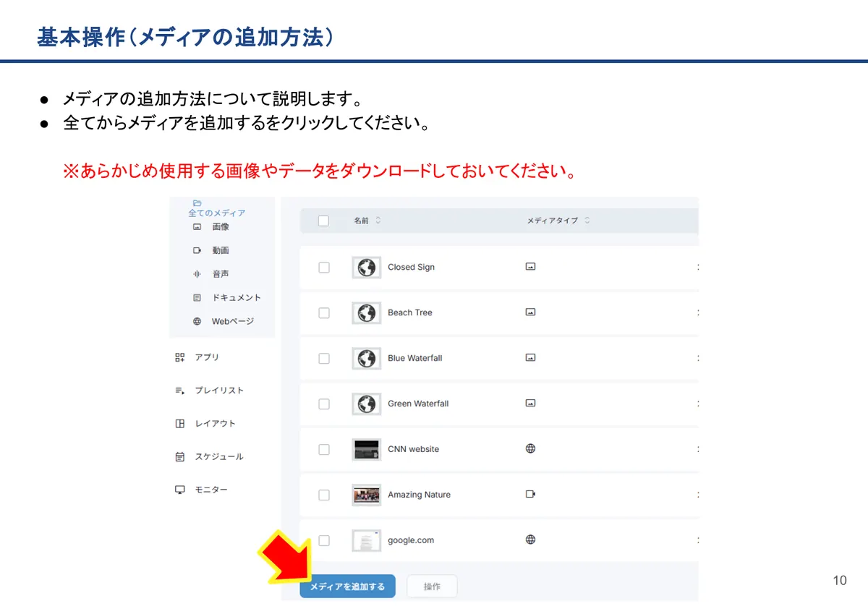Image resolution: width=868 pixels, height=614 pixels.
Task: Click the Beach Tree name text
Action: pyautogui.click(x=410, y=312)
